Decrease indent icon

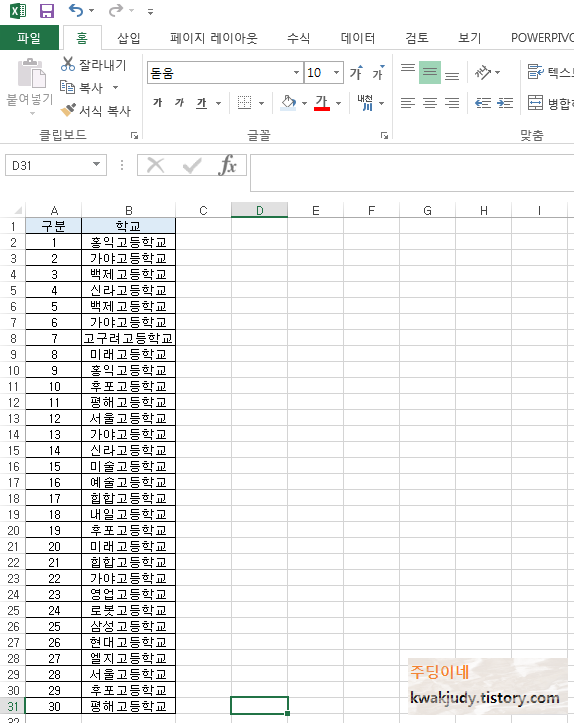[x=483, y=102]
